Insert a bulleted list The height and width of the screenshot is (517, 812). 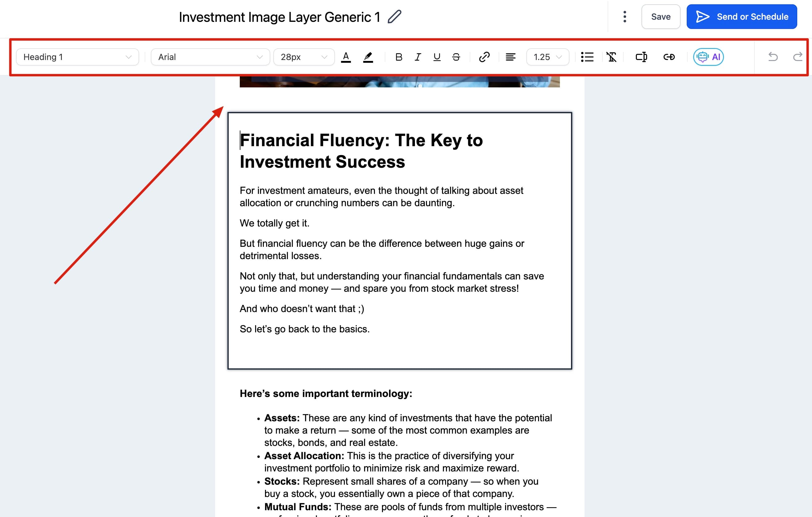587,57
